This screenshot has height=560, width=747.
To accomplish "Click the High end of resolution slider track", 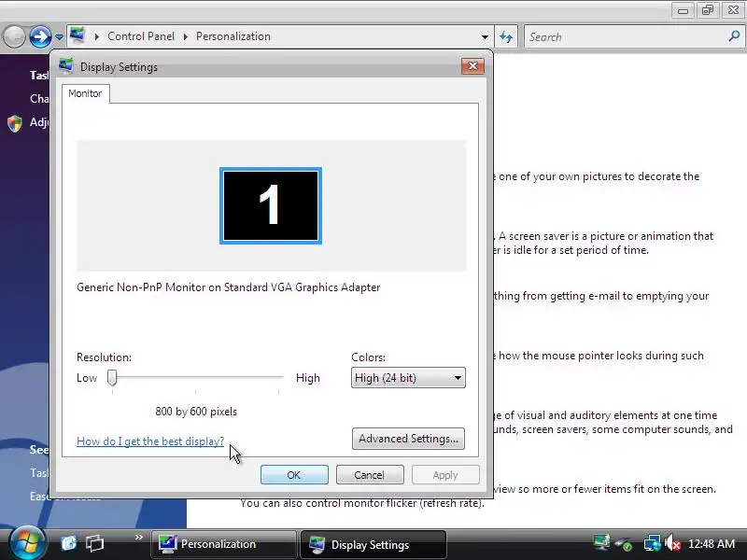I will [x=281, y=377].
